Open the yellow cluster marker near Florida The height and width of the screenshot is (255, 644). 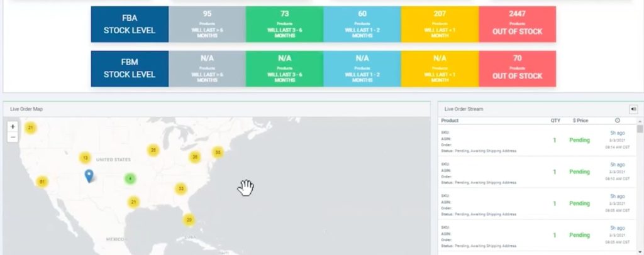tap(189, 220)
